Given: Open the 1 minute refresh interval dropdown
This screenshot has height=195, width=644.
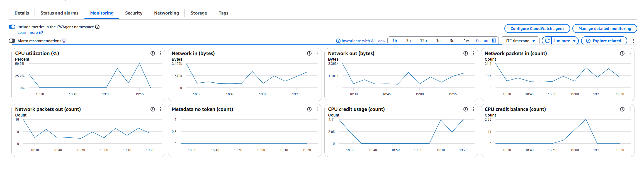Looking at the screenshot, I should click(x=565, y=41).
